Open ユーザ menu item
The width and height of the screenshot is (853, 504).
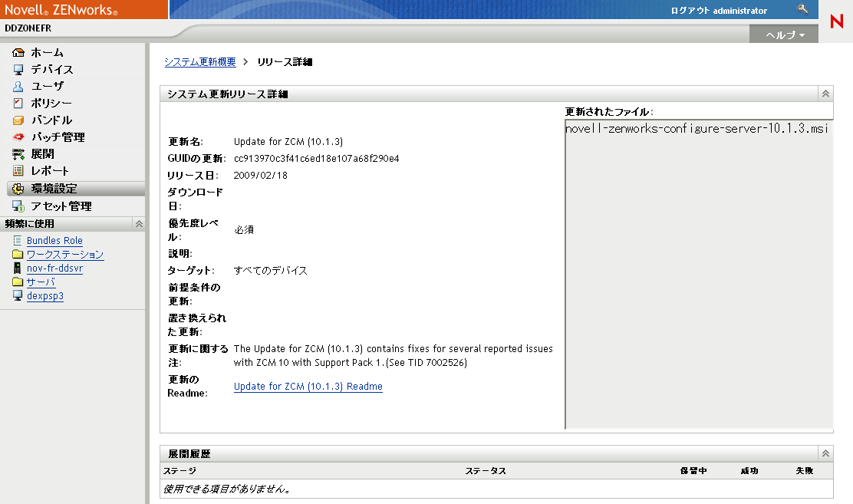48,87
